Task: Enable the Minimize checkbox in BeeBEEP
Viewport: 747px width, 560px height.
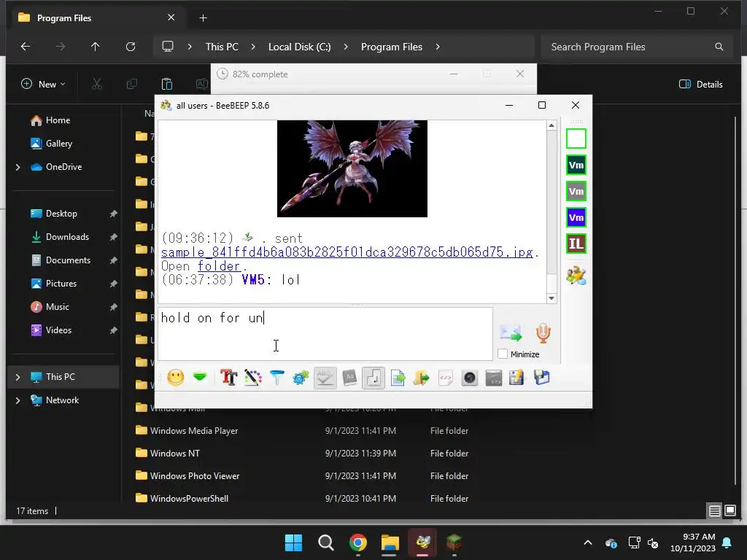Action: [x=503, y=354]
